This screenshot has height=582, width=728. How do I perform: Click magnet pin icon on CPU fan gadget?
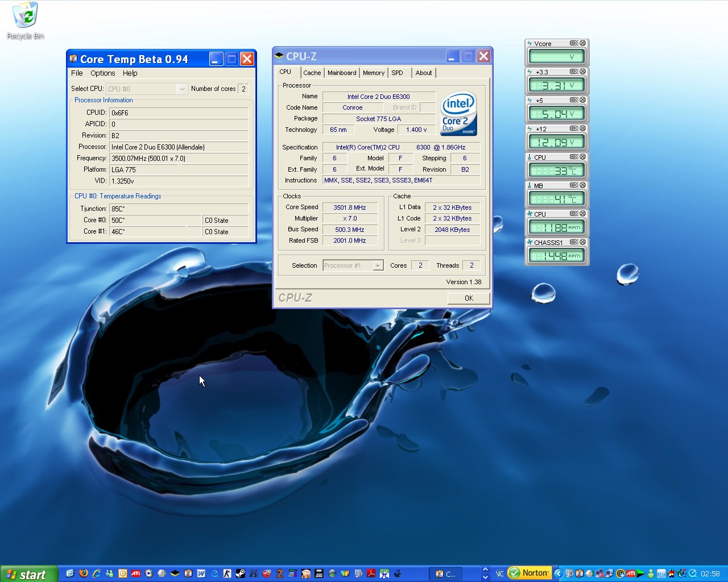(574, 214)
